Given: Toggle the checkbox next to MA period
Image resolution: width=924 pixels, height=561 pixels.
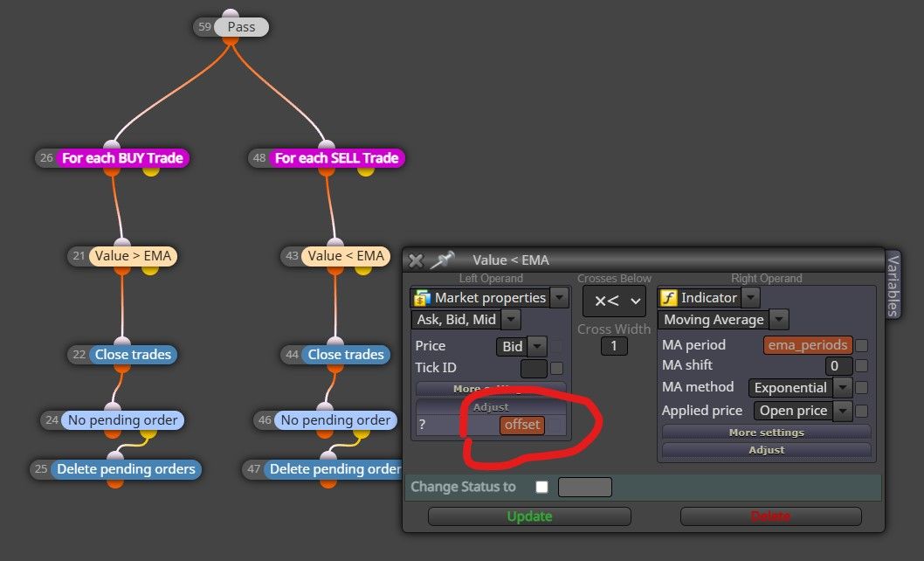Looking at the screenshot, I should coord(861,345).
